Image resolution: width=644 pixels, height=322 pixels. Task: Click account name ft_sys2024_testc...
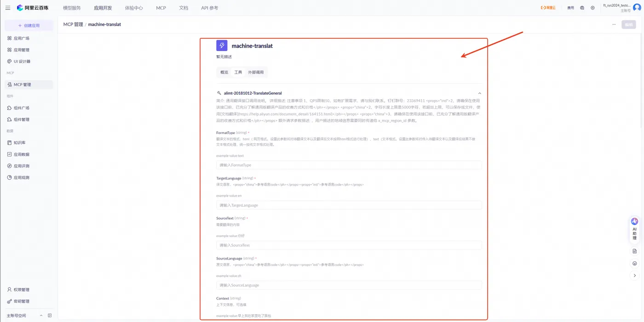coord(617,5)
